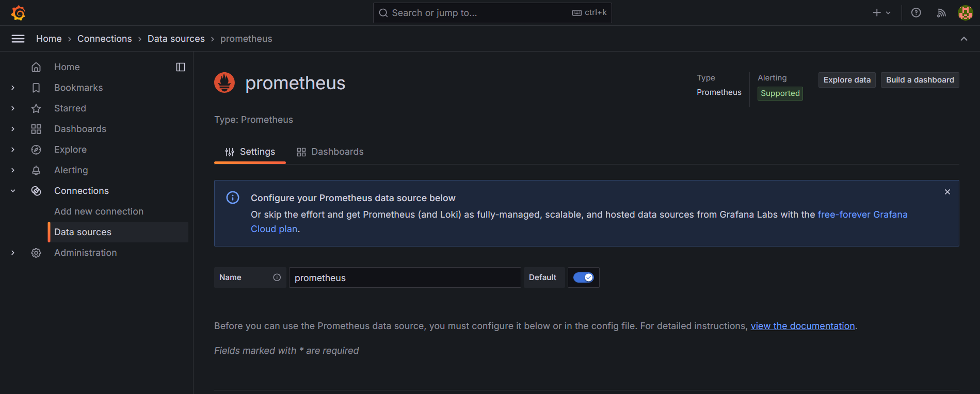Screen dimensions: 980x394
Task: Expand the Alerting section chevron
Action: [13, 170]
